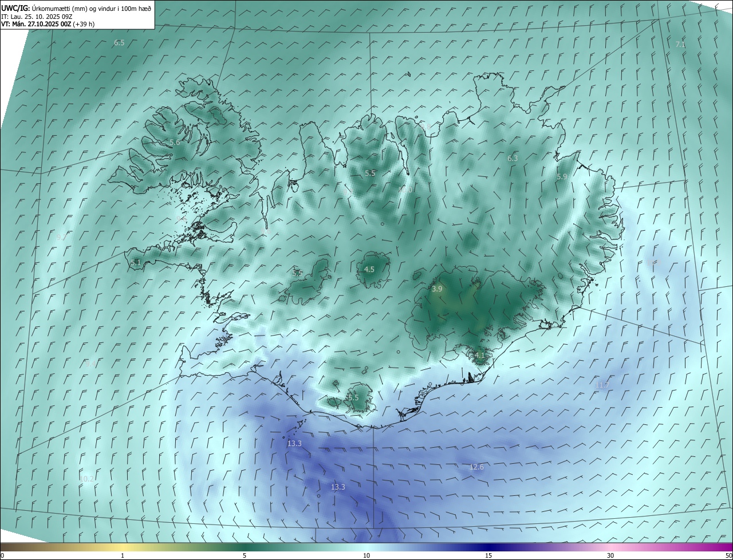733x560 pixels.
Task: Click the "50" tick on the color scale
Action: [728, 555]
